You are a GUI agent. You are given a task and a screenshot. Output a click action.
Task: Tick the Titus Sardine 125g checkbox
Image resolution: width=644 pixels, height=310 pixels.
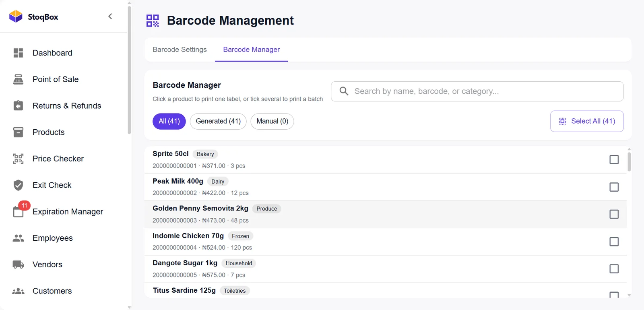[x=614, y=295]
